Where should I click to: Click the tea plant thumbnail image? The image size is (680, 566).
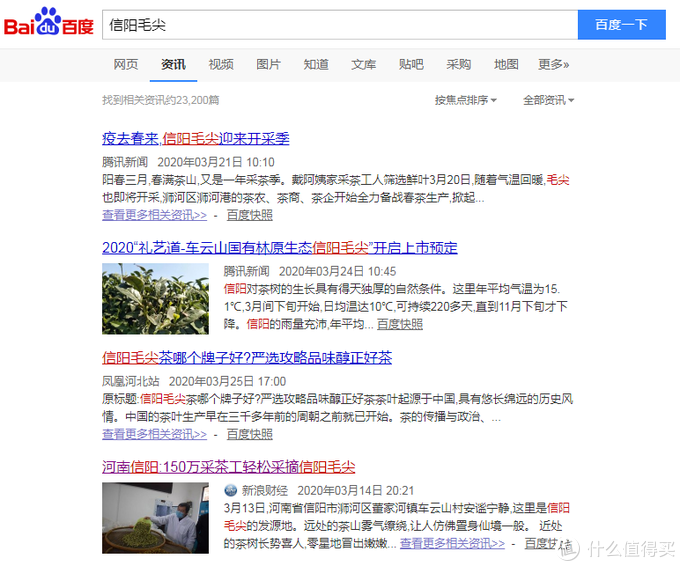[155, 299]
